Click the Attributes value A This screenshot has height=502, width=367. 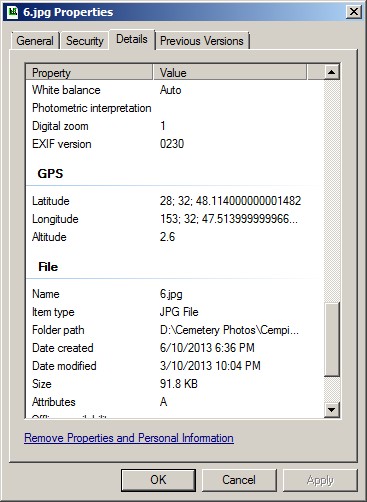pos(163,402)
